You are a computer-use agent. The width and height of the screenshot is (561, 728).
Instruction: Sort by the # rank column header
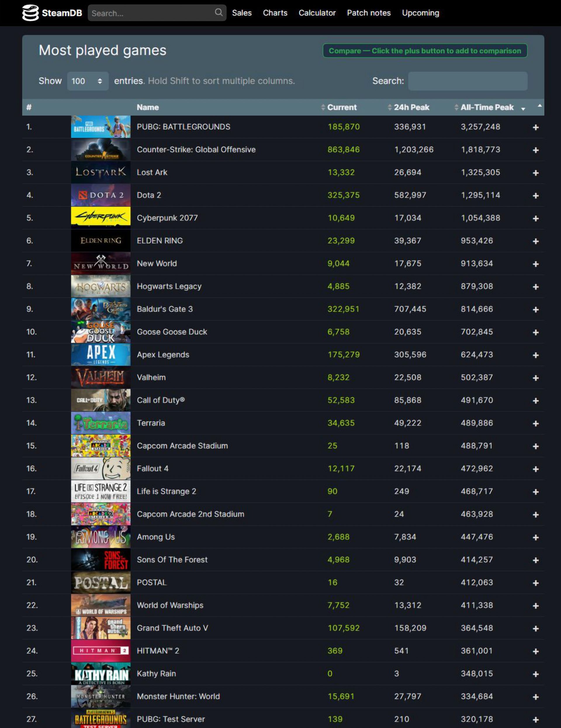29,107
